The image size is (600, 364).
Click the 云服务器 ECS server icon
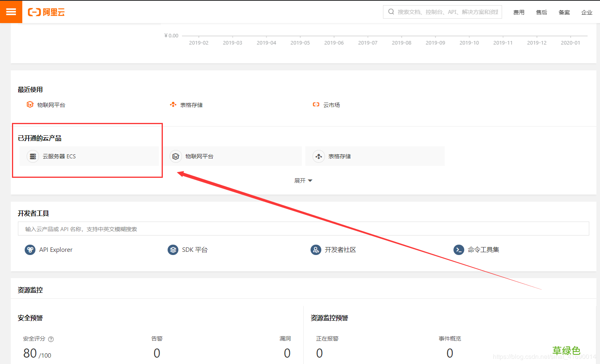pos(33,156)
